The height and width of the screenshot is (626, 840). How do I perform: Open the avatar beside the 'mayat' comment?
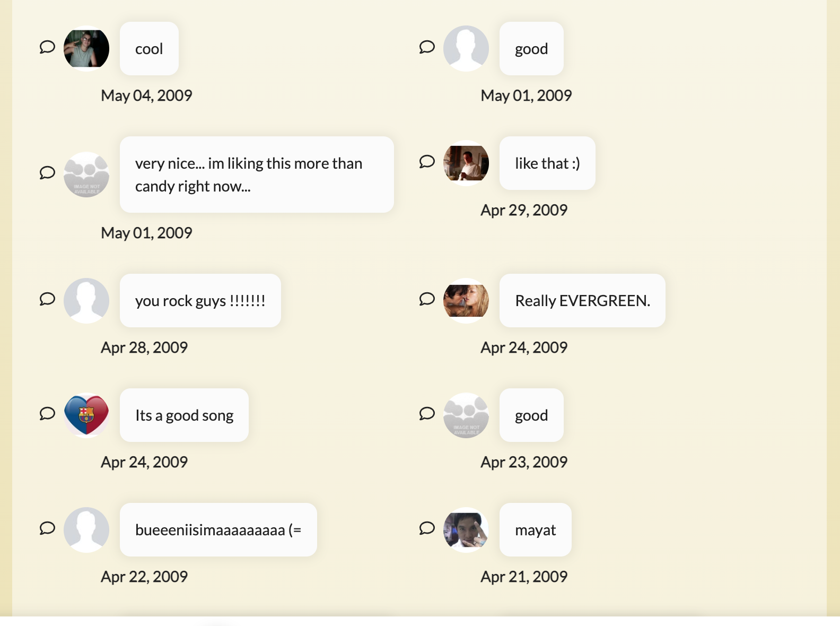click(x=466, y=529)
